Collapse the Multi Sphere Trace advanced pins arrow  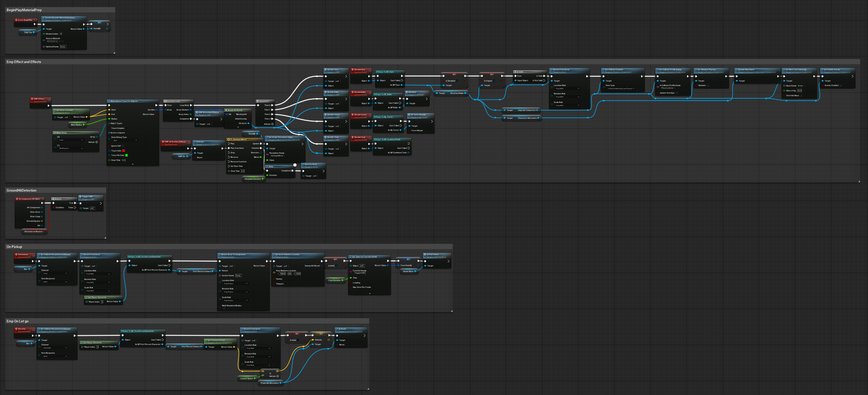(132, 164)
